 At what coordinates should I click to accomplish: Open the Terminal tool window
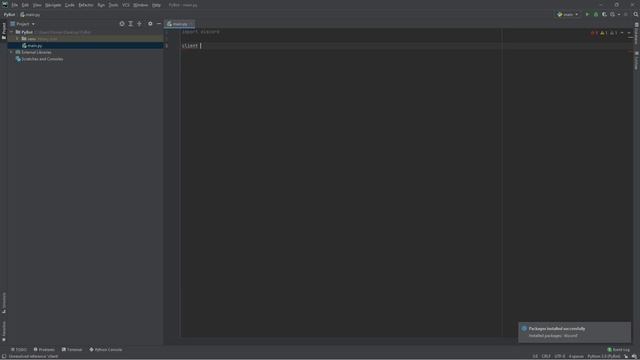(72, 350)
